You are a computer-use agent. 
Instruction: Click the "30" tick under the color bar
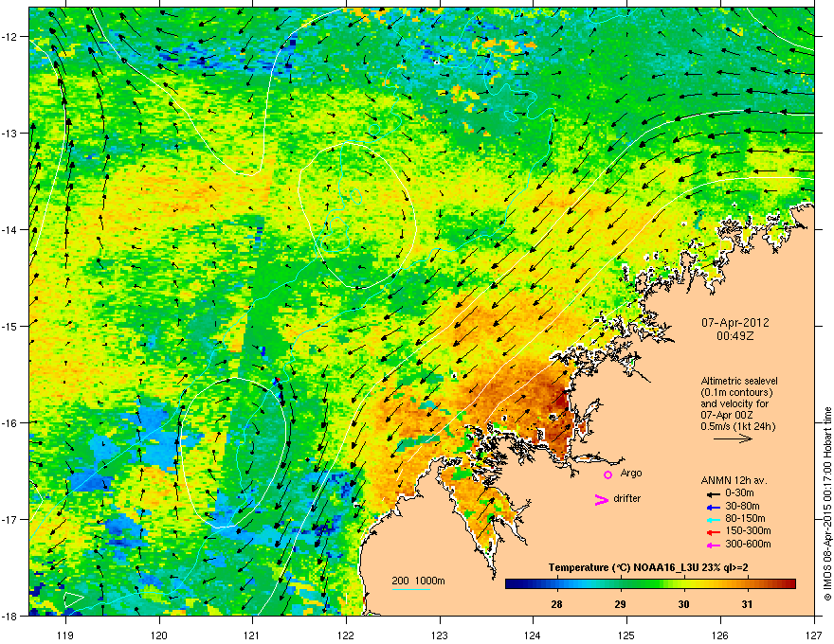[x=683, y=604]
